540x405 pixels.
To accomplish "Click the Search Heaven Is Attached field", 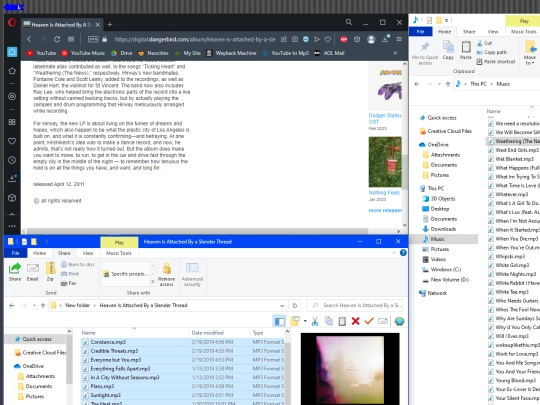I will 355,305.
